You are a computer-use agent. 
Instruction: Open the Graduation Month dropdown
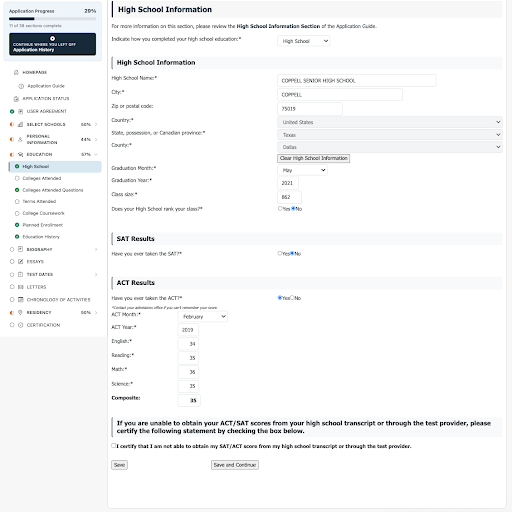click(302, 170)
